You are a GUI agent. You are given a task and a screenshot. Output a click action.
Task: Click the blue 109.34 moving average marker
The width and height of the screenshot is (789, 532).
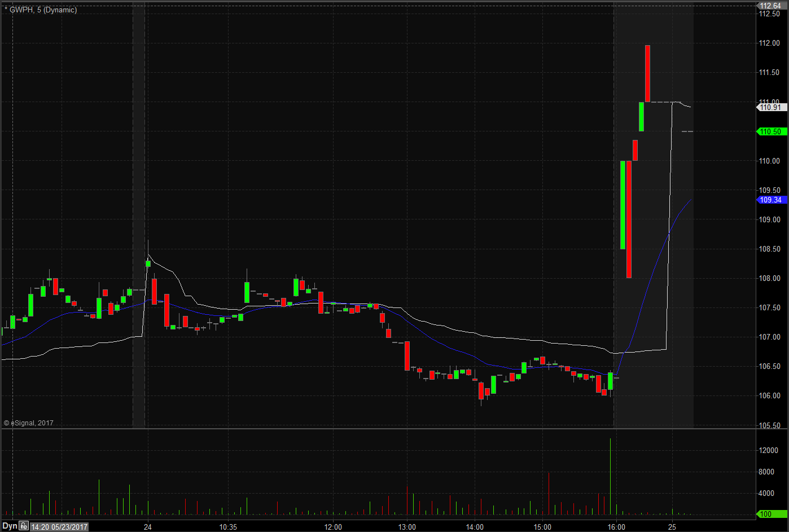pyautogui.click(x=771, y=200)
